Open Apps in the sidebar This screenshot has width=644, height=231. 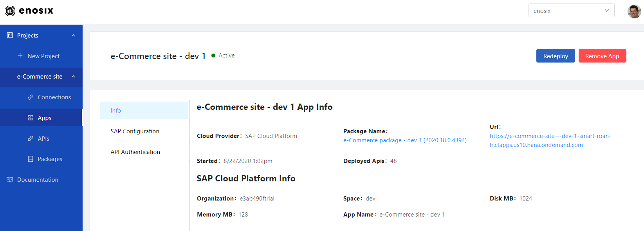coord(41,118)
